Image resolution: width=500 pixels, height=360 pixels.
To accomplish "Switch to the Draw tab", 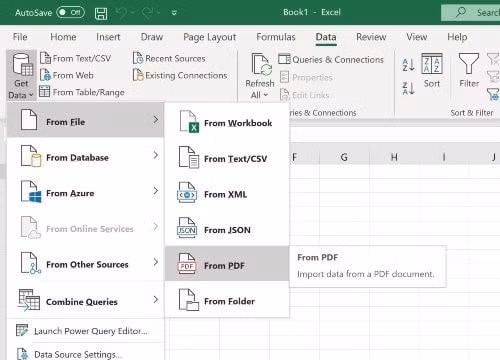I will click(x=152, y=37).
